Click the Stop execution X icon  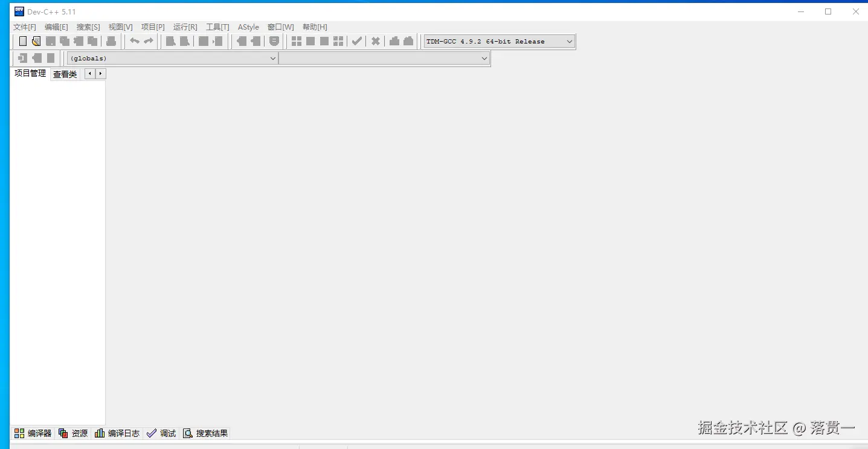pyautogui.click(x=376, y=41)
